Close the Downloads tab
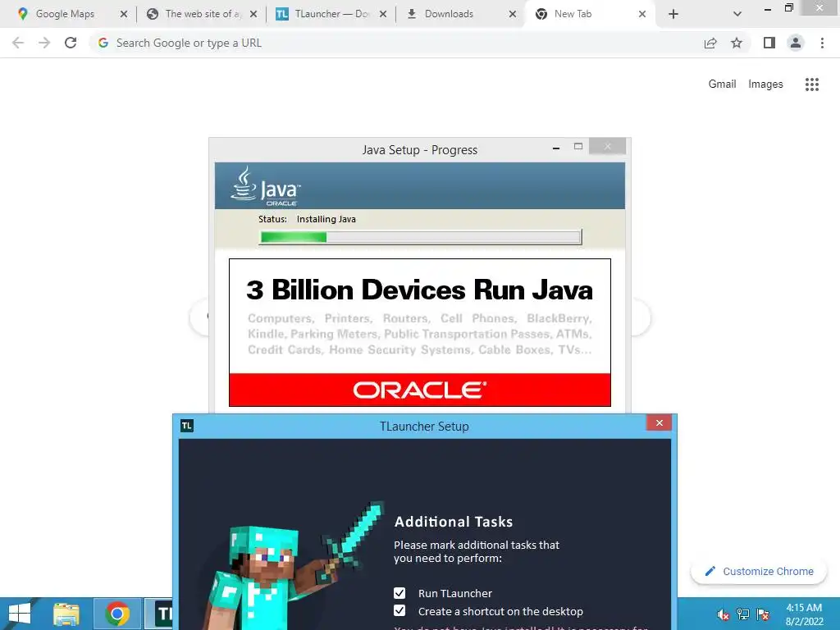This screenshot has width=840, height=630. click(x=513, y=15)
